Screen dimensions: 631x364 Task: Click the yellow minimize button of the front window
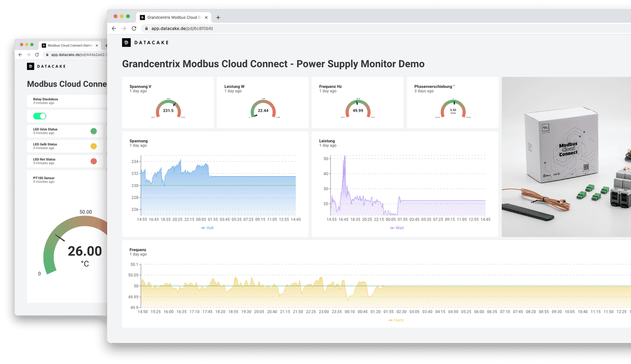(122, 16)
